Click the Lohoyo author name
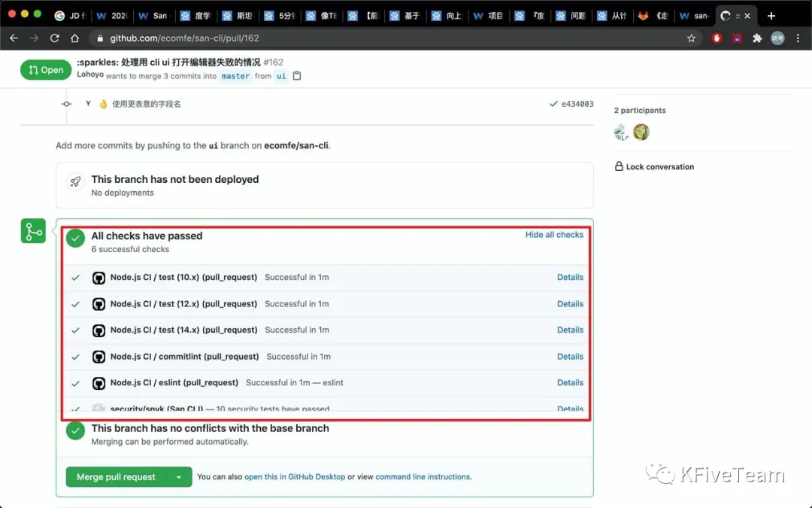Viewport: 812px width, 508px height. 90,75
